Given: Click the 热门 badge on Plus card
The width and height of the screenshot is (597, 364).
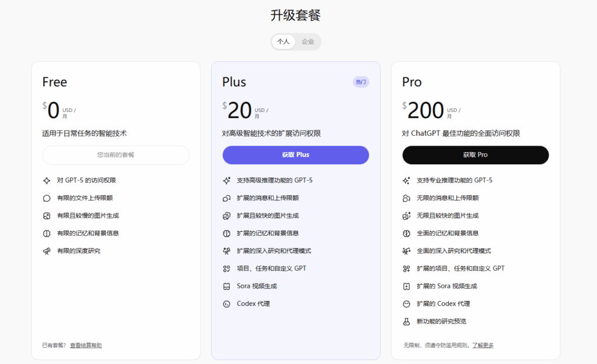Looking at the screenshot, I should coord(360,82).
